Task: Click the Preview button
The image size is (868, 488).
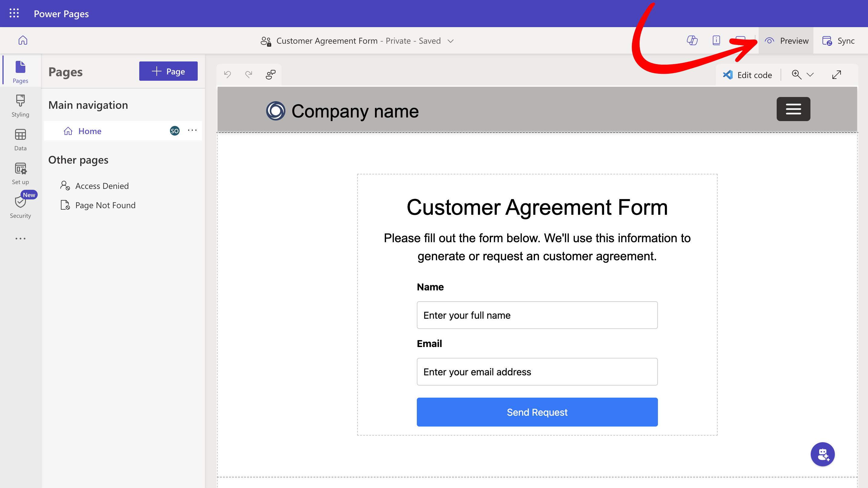Action: click(x=786, y=41)
